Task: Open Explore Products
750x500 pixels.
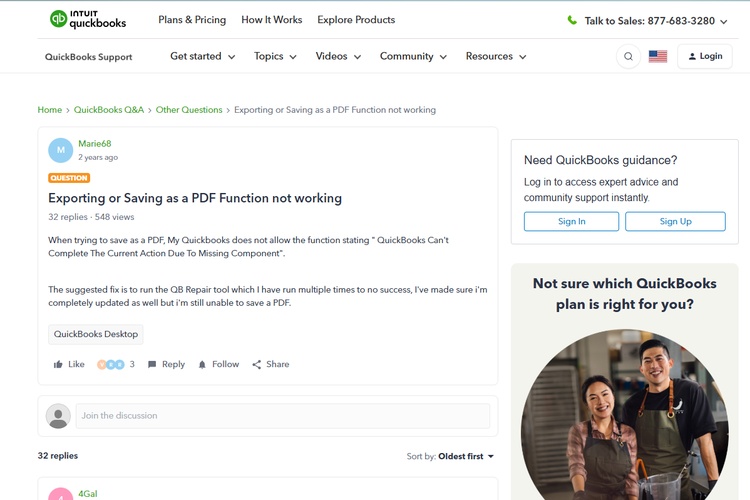Action: (x=356, y=20)
